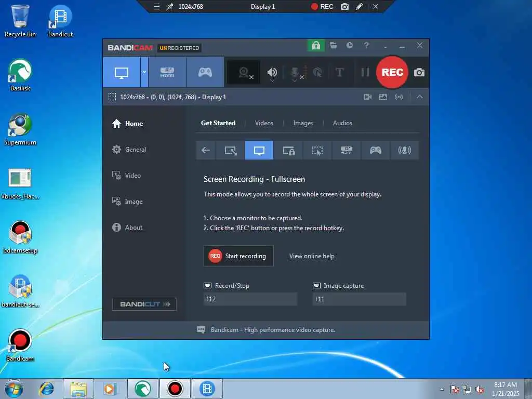Image resolution: width=532 pixels, height=399 pixels.
Task: Select HDMI mode in Get Started row
Action: (x=347, y=150)
